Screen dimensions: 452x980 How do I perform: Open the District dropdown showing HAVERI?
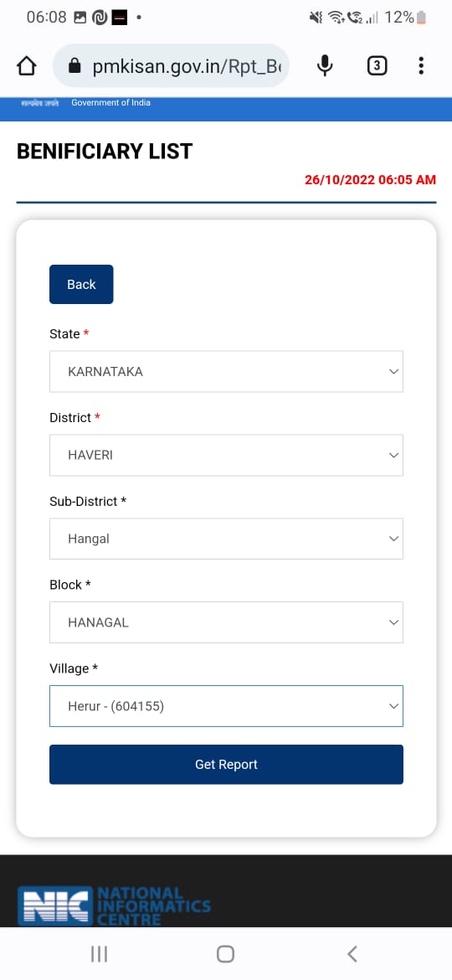[x=226, y=455]
